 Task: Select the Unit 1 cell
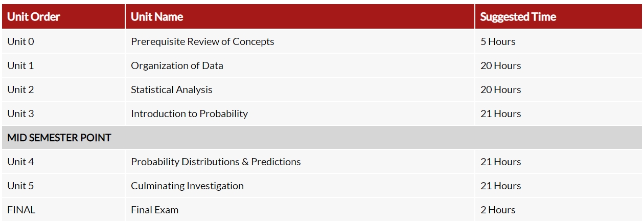(63, 65)
